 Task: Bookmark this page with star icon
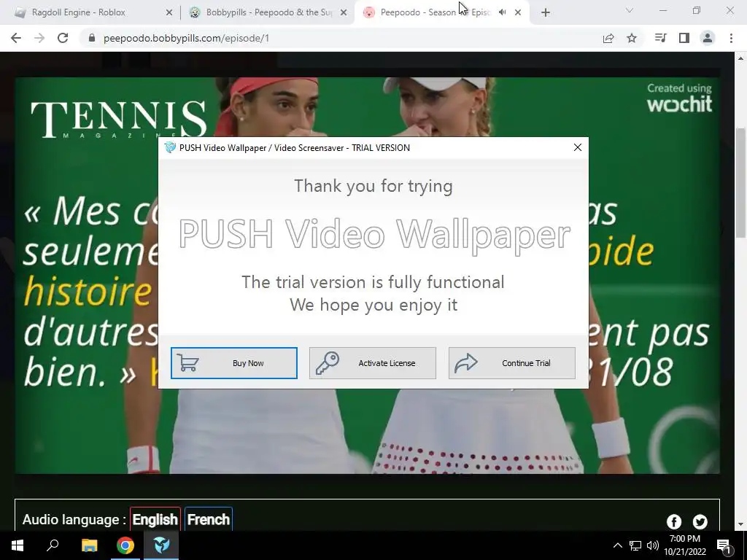pos(632,38)
